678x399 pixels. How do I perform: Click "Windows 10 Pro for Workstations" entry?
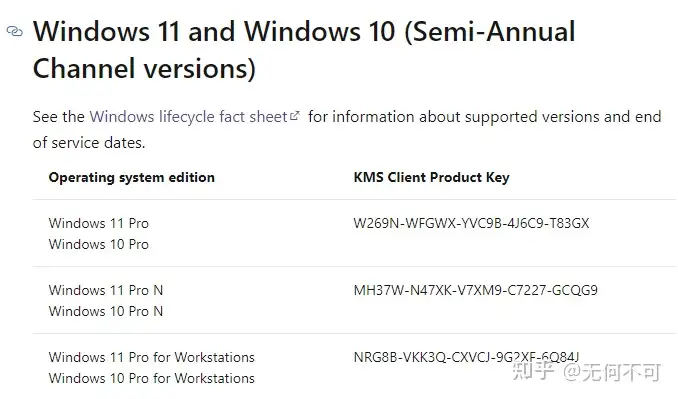point(151,378)
